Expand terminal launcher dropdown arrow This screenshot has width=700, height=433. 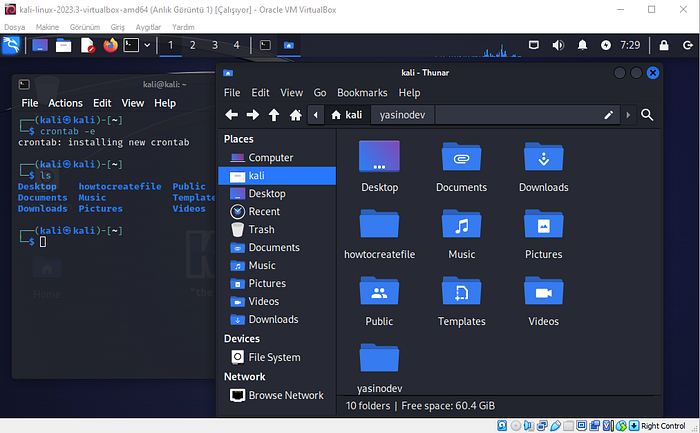147,45
